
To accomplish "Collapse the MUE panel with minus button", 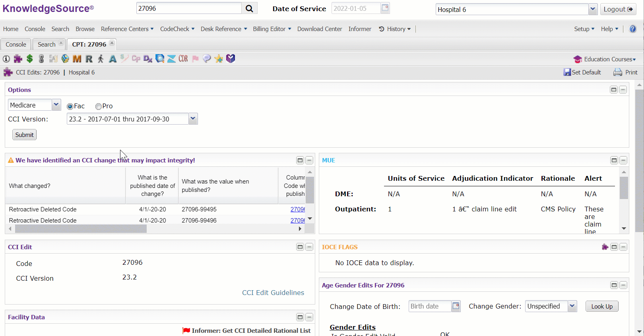I will click(x=623, y=160).
